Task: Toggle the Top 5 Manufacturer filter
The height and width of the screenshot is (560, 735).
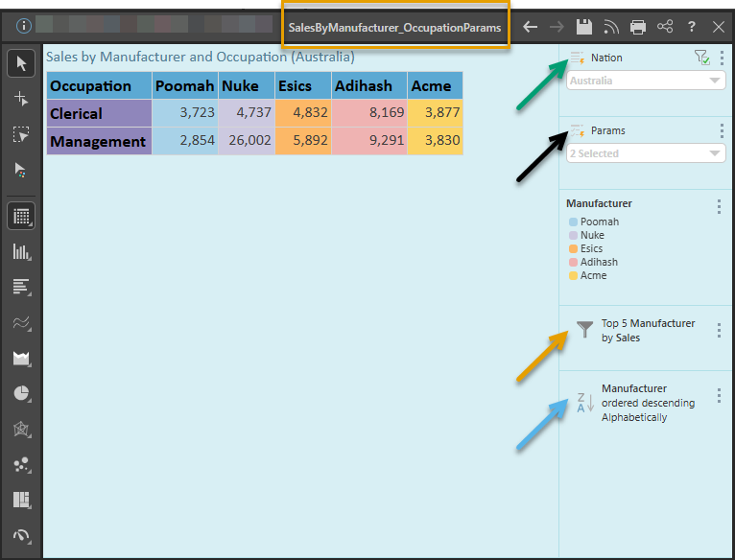Action: (584, 331)
